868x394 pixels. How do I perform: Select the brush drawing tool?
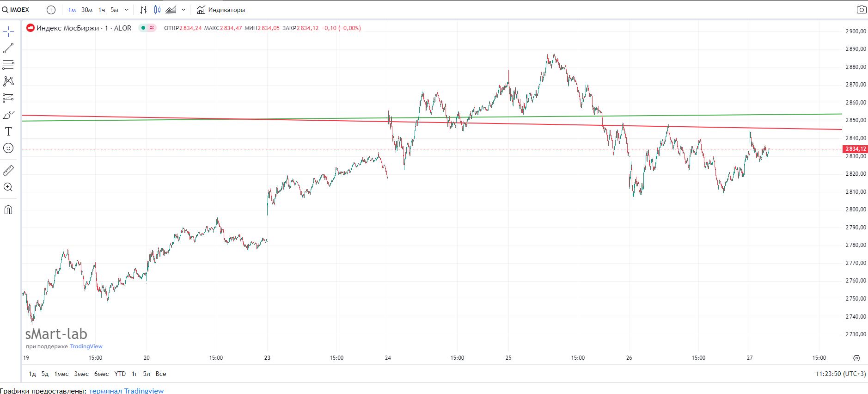point(8,115)
